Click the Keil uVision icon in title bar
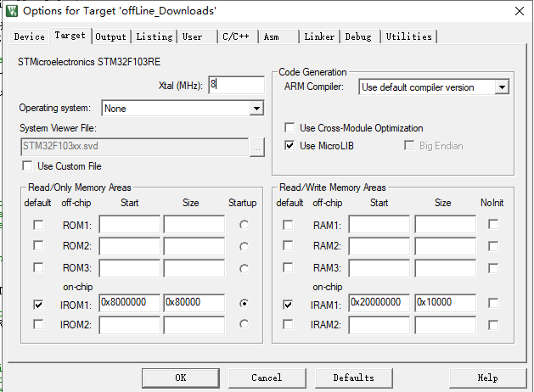 tap(10, 10)
